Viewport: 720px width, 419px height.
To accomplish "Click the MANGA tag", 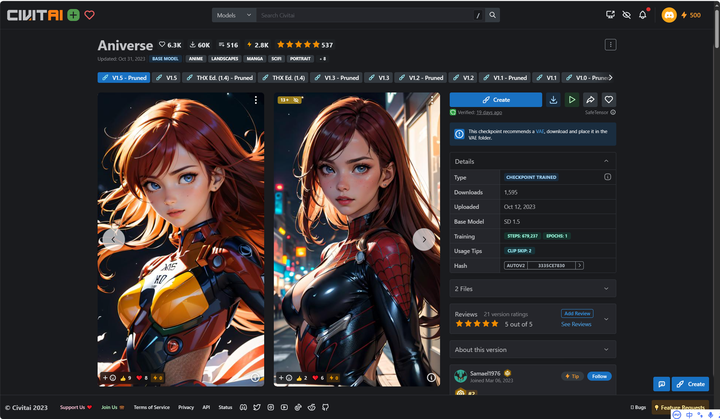I will coord(254,59).
